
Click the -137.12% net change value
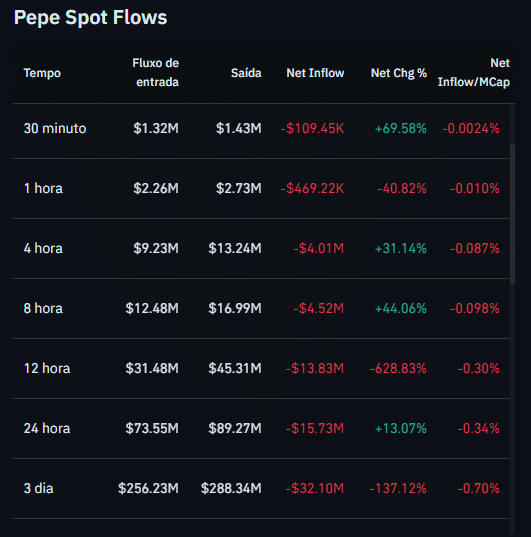pyautogui.click(x=398, y=488)
